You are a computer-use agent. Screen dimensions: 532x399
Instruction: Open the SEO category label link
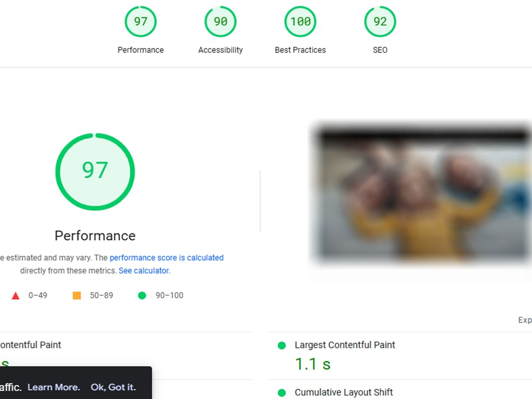click(x=380, y=50)
